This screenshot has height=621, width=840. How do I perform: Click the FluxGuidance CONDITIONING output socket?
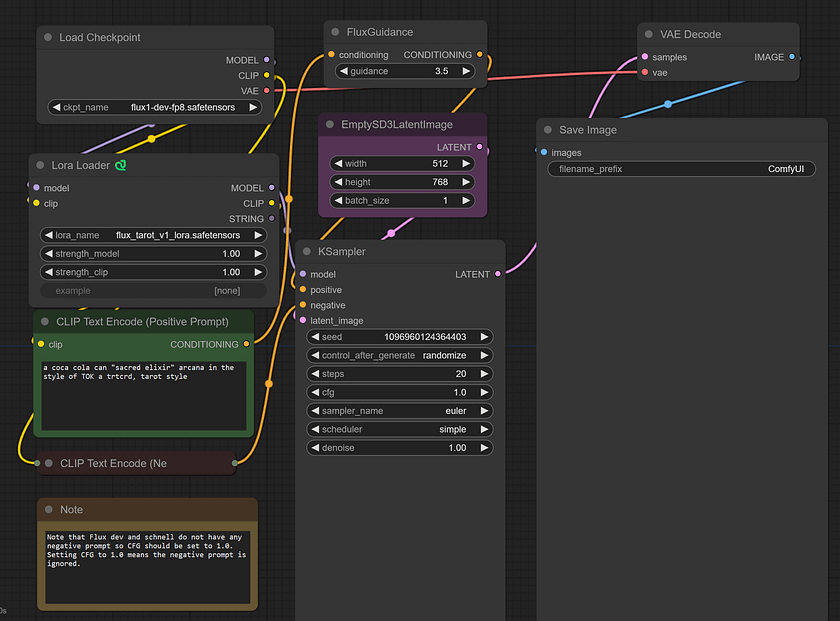479,54
